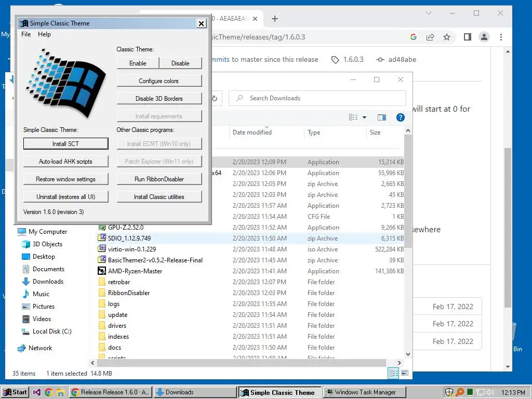
Task: Open the volume speaker tray icon
Action: point(490,393)
